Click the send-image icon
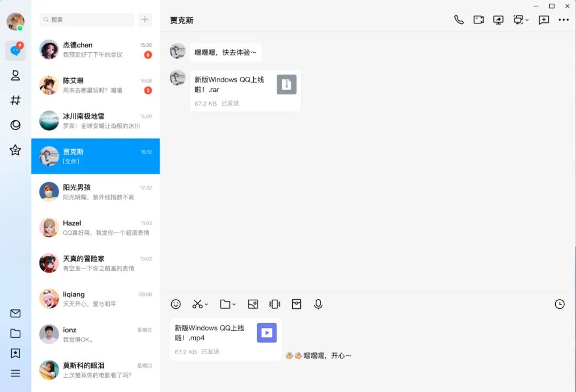Viewport: 576px width, 392px height. (x=253, y=304)
